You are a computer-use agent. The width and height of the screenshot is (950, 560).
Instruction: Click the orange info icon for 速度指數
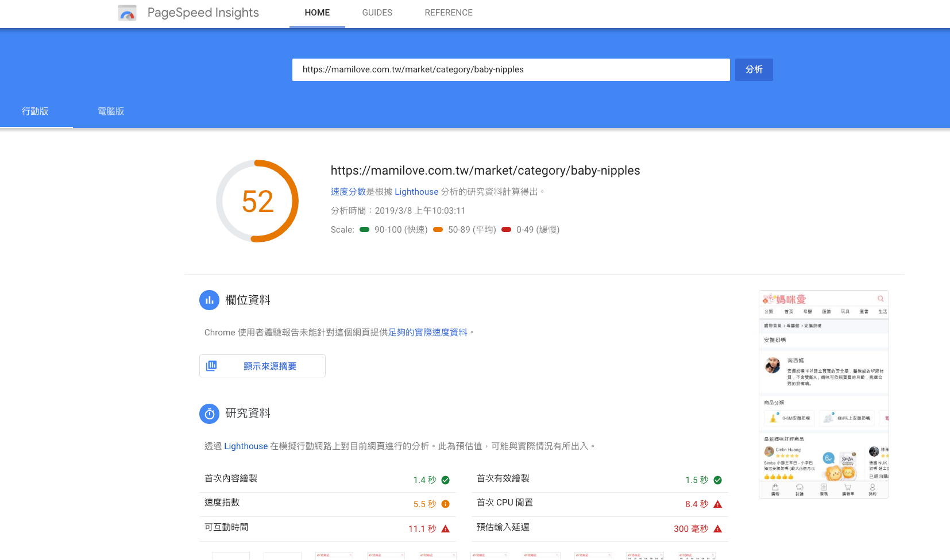click(x=445, y=504)
